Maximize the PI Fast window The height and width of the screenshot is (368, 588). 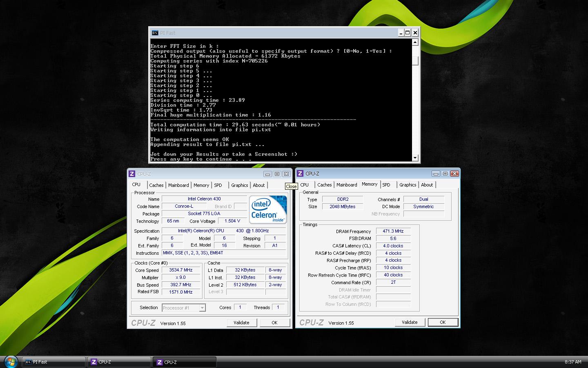(408, 33)
